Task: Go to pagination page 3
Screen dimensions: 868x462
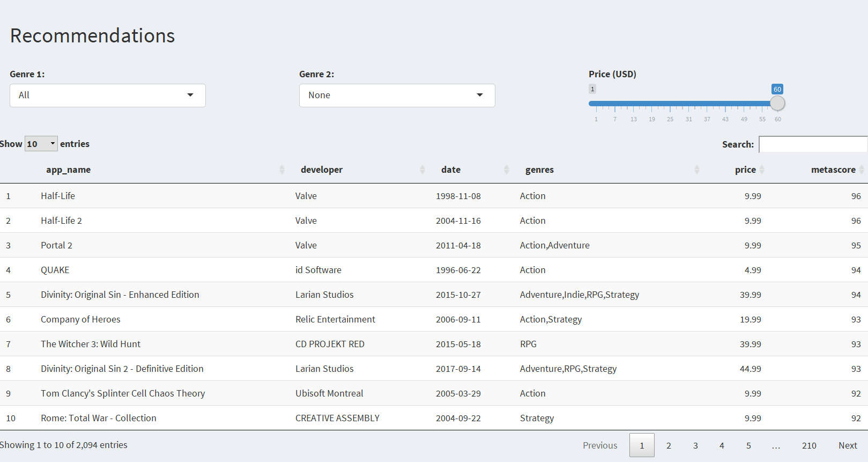Action: coord(695,445)
